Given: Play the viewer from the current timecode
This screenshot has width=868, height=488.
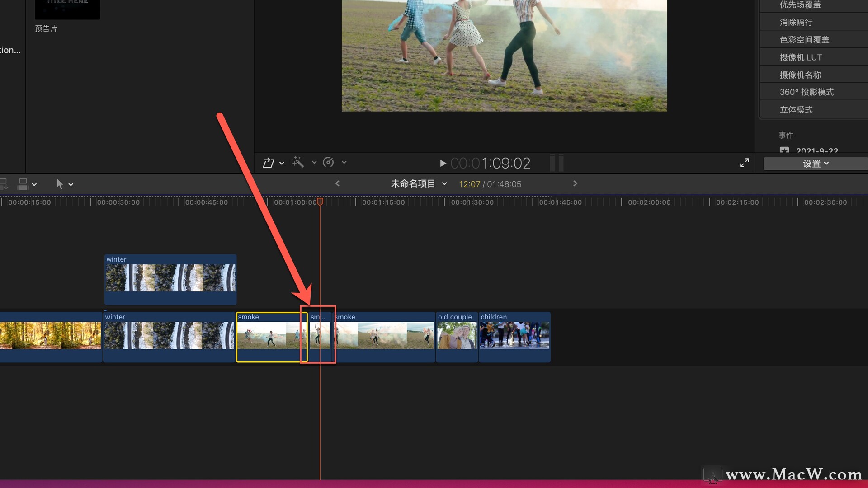Looking at the screenshot, I should (x=443, y=163).
